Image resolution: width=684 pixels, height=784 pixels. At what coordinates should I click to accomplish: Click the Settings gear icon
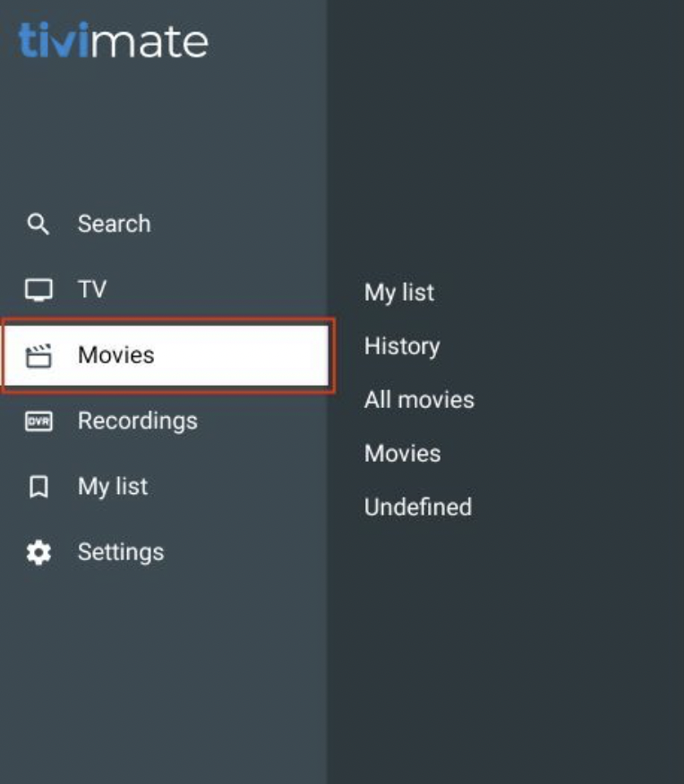38,552
